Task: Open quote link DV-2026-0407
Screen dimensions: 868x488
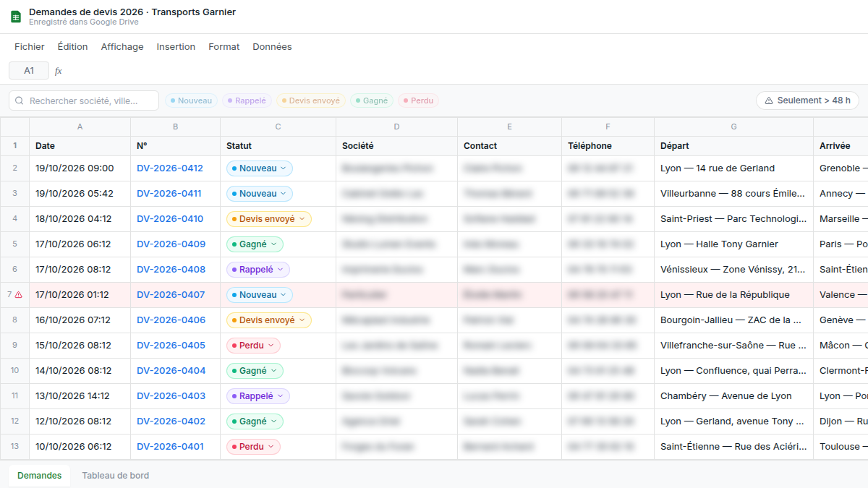Action: tap(171, 295)
